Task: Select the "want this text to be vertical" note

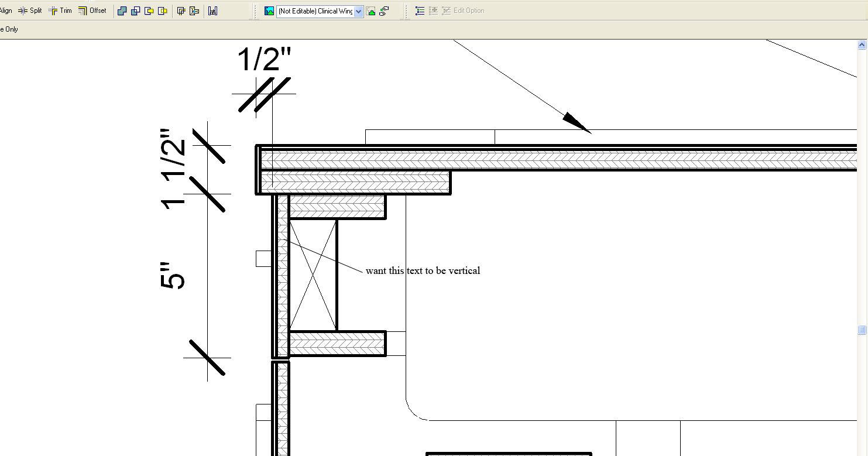Action: click(423, 270)
